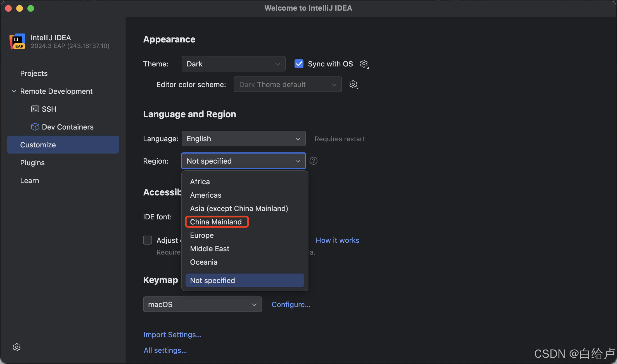Click the How it works link
The width and height of the screenshot is (617, 364).
[337, 240]
